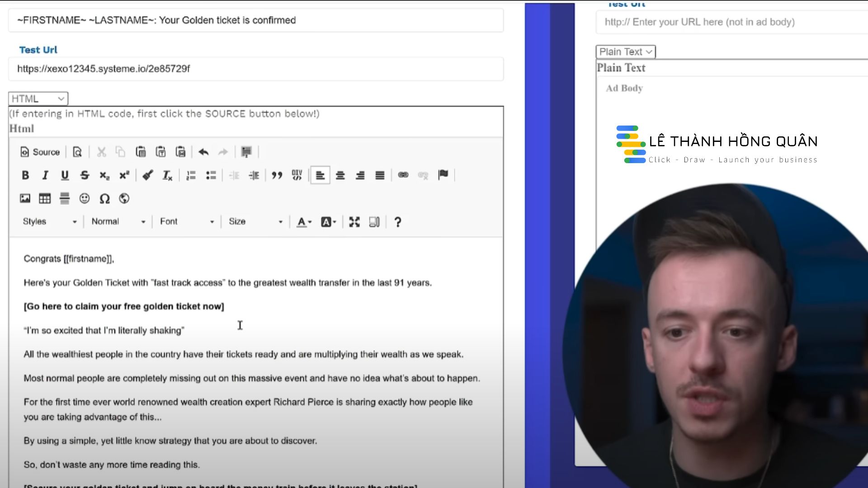Screen dimensions: 868x488
Task: Maximize the editor area
Action: 354,222
